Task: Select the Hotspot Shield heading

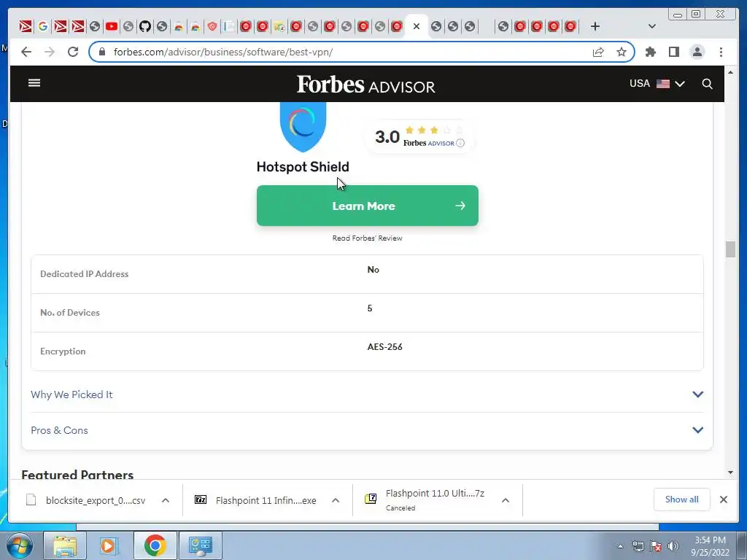Action: 303,167
